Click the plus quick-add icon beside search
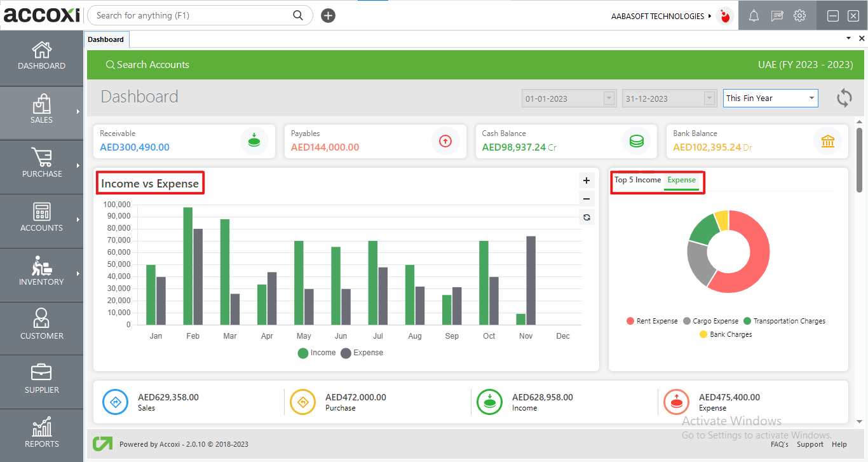 coord(328,16)
